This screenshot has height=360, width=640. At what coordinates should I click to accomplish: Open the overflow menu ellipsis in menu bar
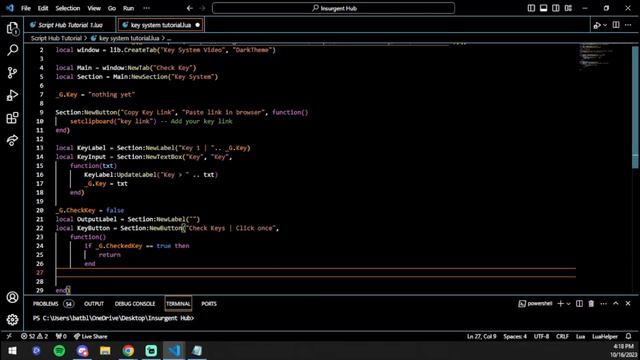tap(147, 8)
